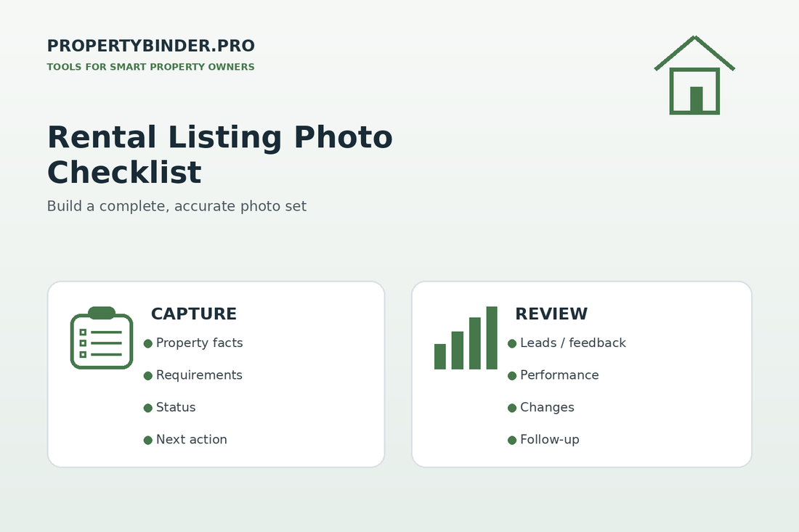Click the green bullet beside 'Changes'
The width and height of the screenshot is (799, 532).
[x=512, y=408]
